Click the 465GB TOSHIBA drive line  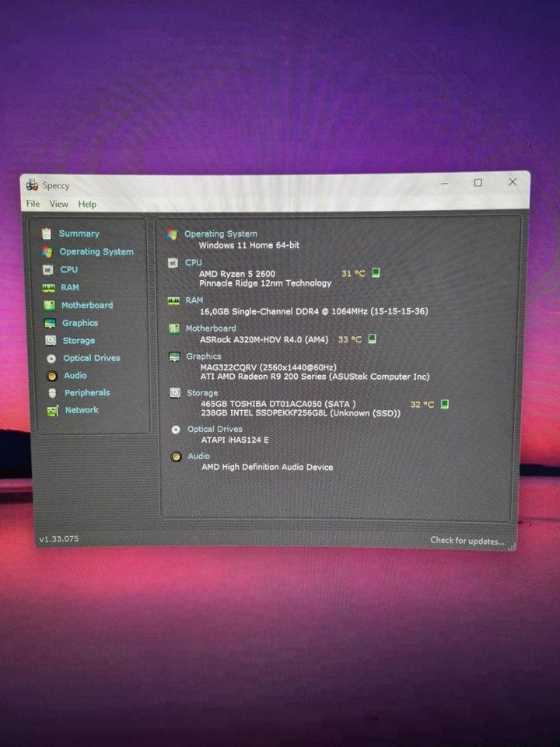(278, 404)
